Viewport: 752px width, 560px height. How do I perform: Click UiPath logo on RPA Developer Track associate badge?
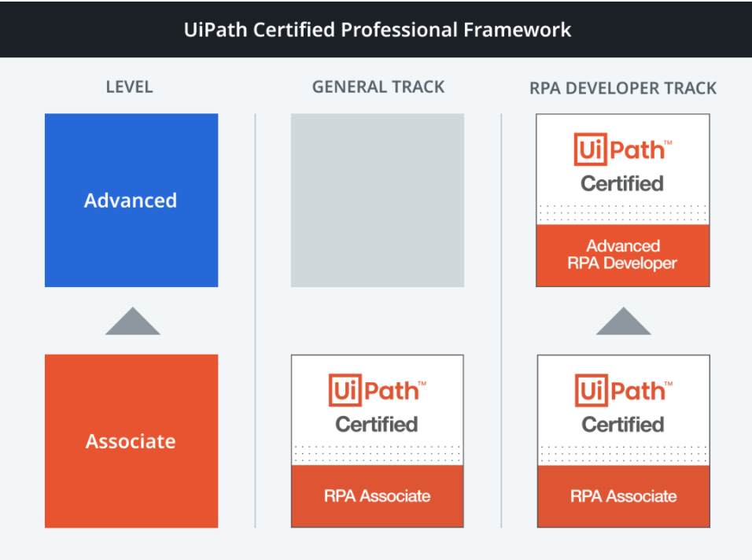[623, 391]
